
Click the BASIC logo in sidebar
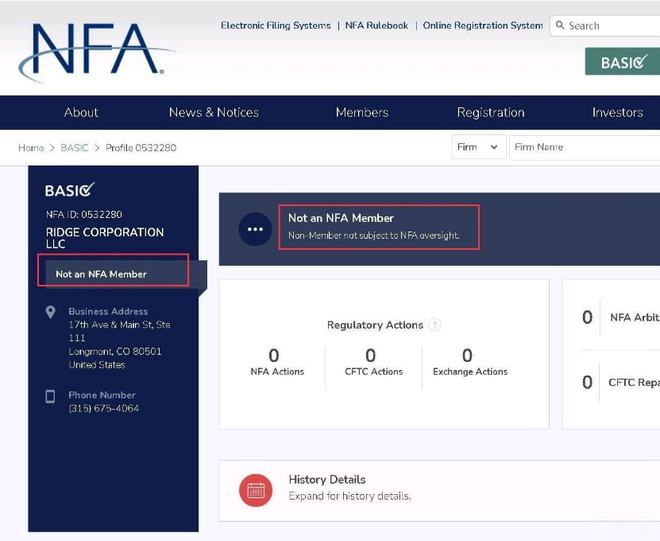click(70, 190)
